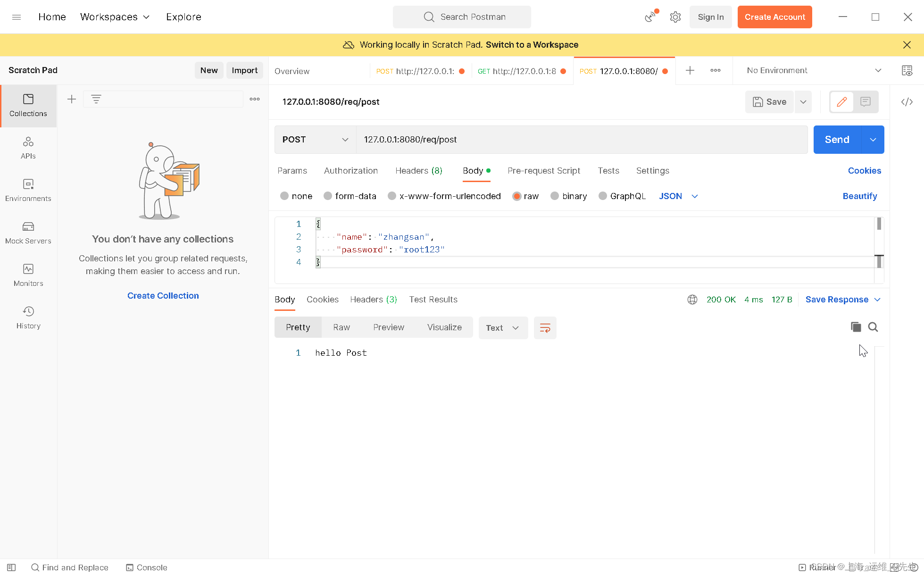This screenshot has height=576, width=924.
Task: Click the Beautify request body icon
Action: [860, 195]
